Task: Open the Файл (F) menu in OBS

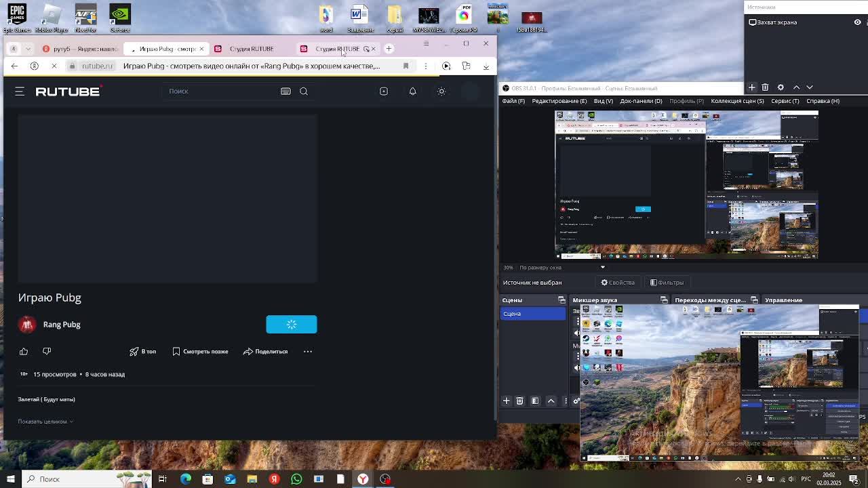Action: (513, 101)
